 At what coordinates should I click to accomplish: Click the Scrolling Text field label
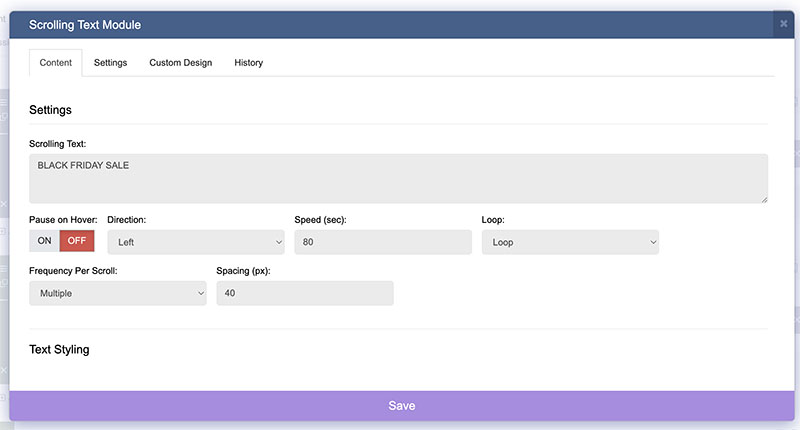click(x=58, y=145)
